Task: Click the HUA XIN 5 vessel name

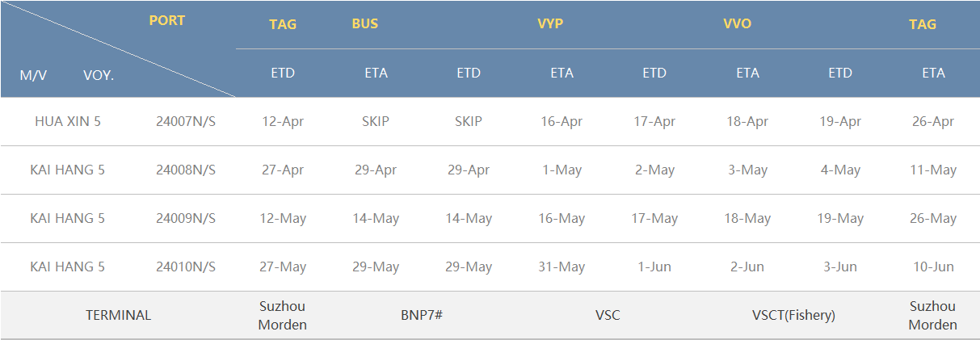Action: pos(68,121)
